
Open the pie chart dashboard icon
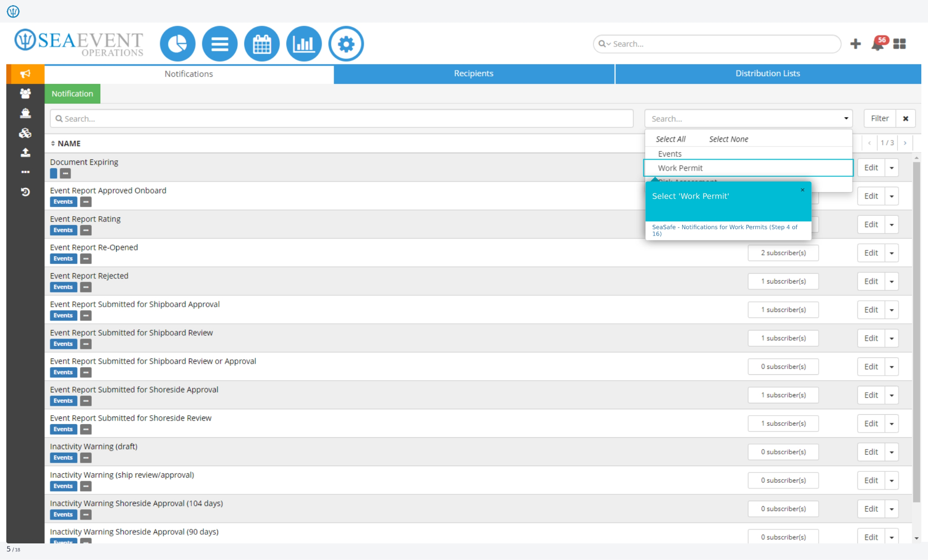tap(177, 44)
